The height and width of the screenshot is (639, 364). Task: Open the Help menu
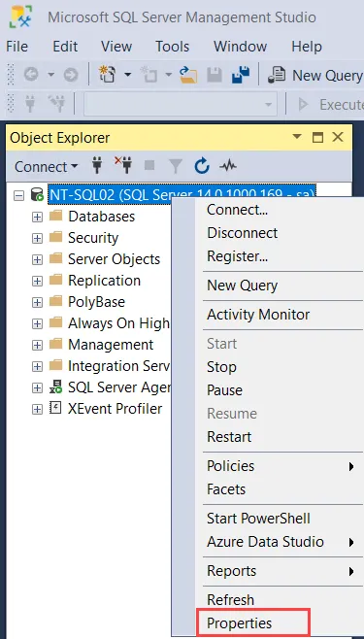click(x=307, y=46)
